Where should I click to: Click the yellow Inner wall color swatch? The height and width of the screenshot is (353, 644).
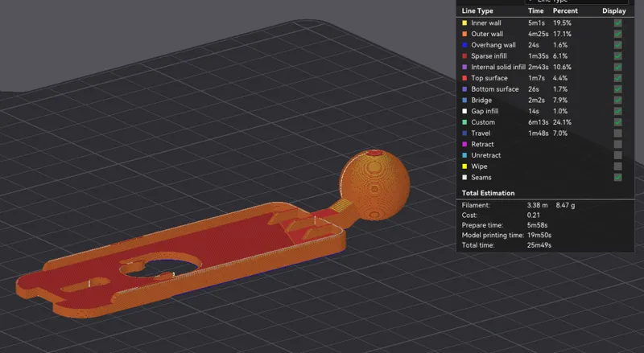point(464,23)
